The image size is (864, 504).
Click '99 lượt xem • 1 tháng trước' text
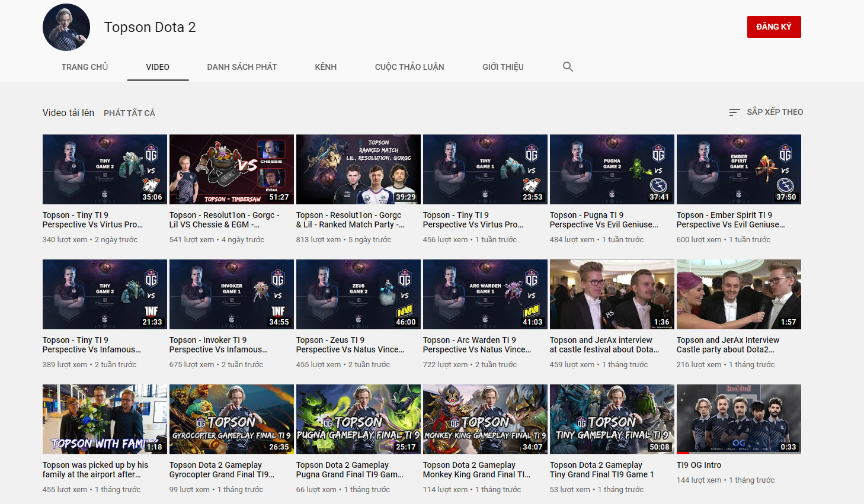[x=216, y=490]
